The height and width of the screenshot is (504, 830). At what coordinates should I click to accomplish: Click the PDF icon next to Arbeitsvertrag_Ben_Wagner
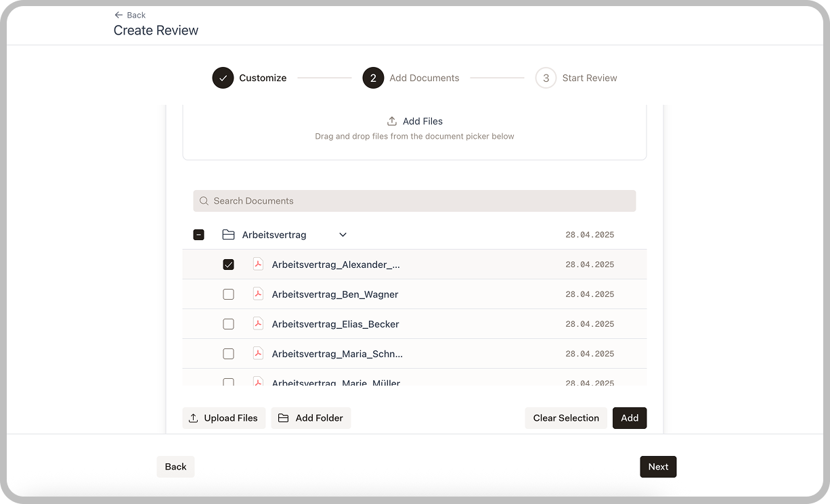coord(258,294)
